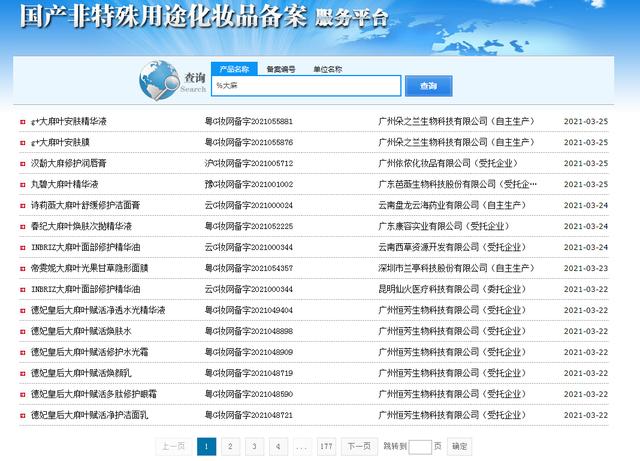This screenshot has height=461, width=640.
Task: Open 汉韵大麻修护润唇膏 product link
Action: (69, 163)
